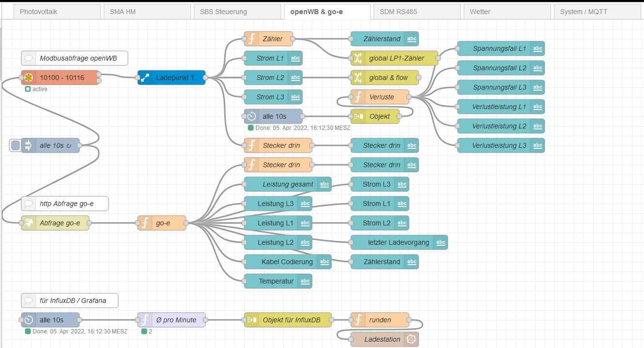This screenshot has width=644, height=348.
Task: Click the function icon on 'Ø pro Minute' node
Action: 145,320
